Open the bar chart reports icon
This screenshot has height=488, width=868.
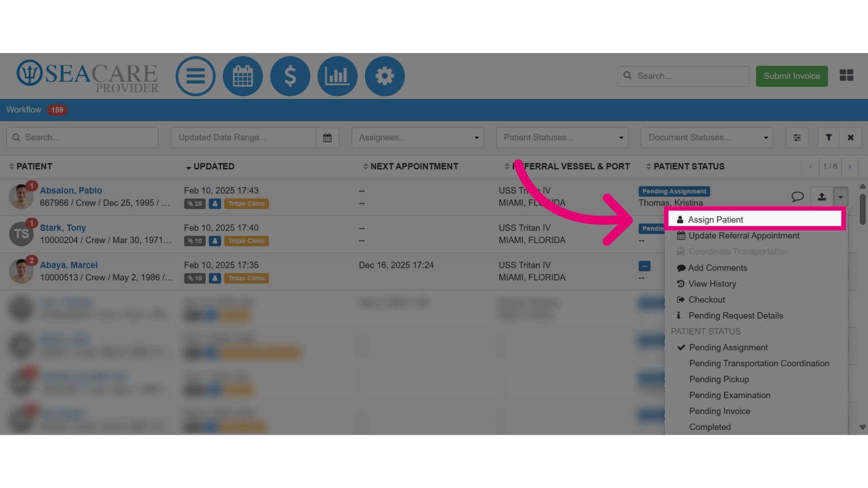(337, 76)
